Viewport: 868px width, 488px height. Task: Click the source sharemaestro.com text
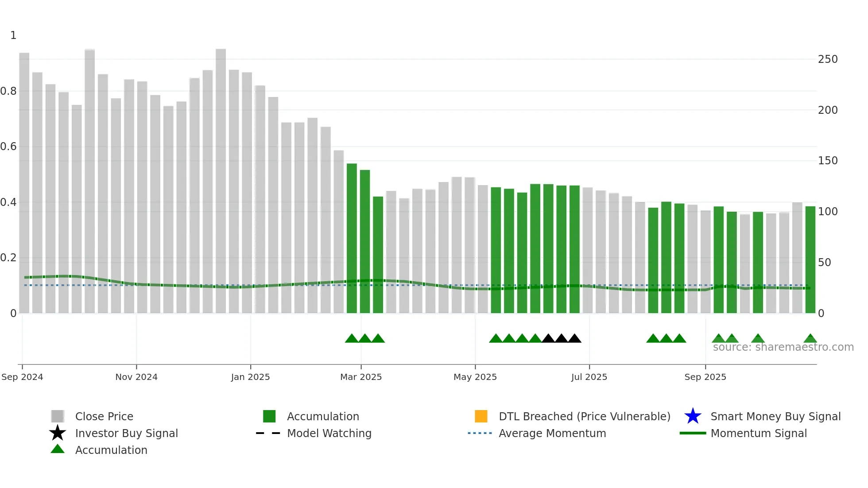pyautogui.click(x=783, y=347)
